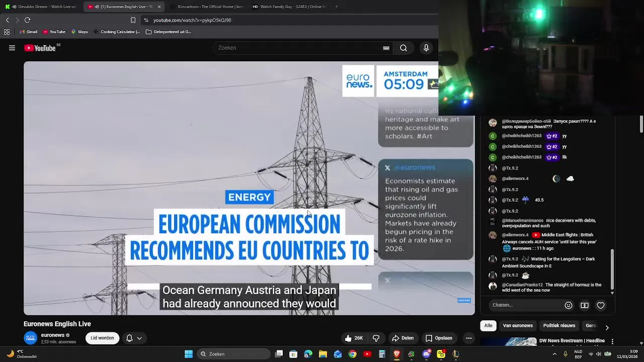Image resolution: width=644 pixels, height=362 pixels.
Task: Switch to Kimcartoon tab
Action: click(x=206, y=7)
